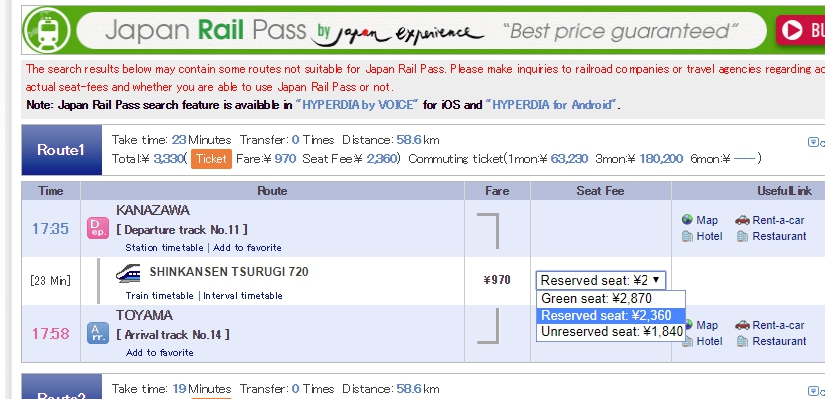Click the orange Ticket button
This screenshot has height=399, width=825.
pos(211,158)
